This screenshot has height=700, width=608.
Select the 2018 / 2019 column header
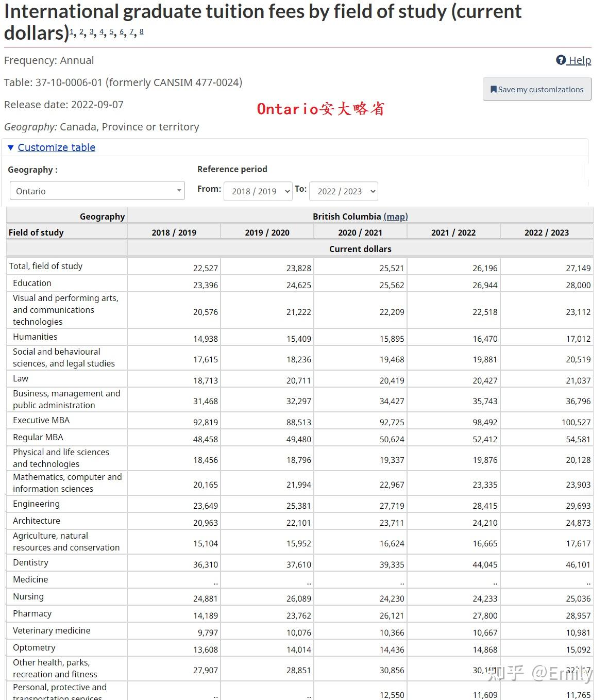174,232
